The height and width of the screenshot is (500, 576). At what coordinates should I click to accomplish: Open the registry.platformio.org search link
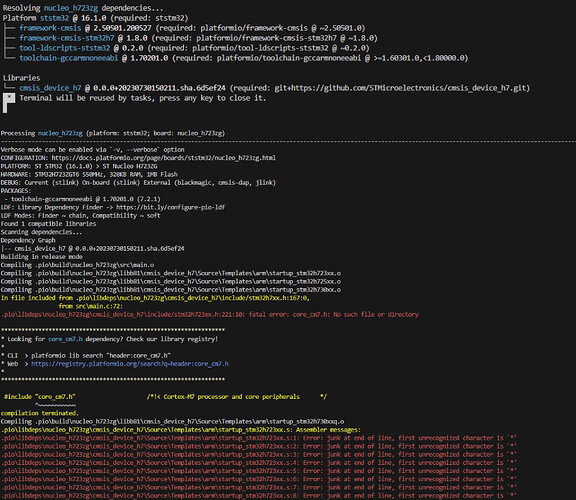130,364
